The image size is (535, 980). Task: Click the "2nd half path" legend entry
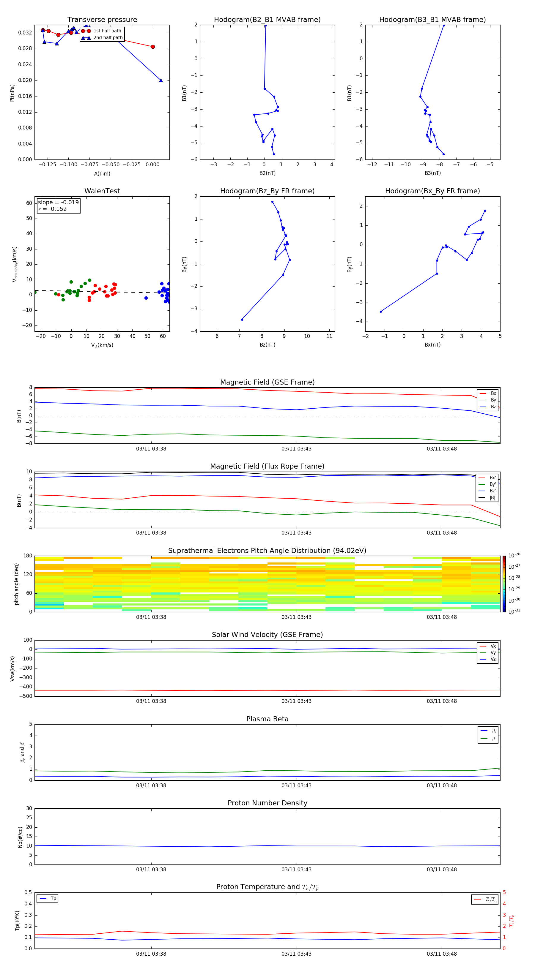102,38
